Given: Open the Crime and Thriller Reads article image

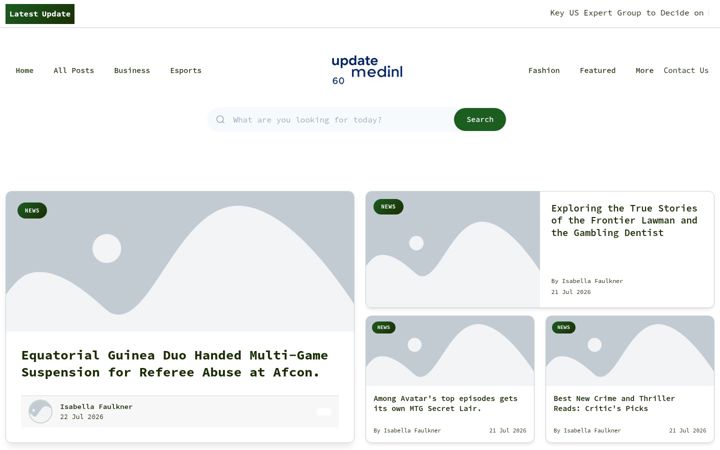Looking at the screenshot, I should pos(630,351).
